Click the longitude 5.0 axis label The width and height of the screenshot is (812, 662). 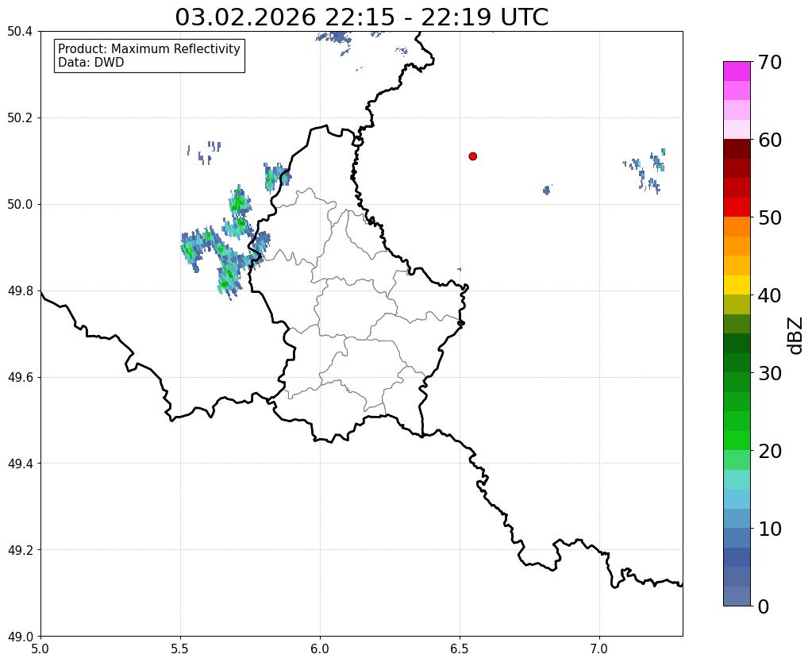(x=40, y=649)
